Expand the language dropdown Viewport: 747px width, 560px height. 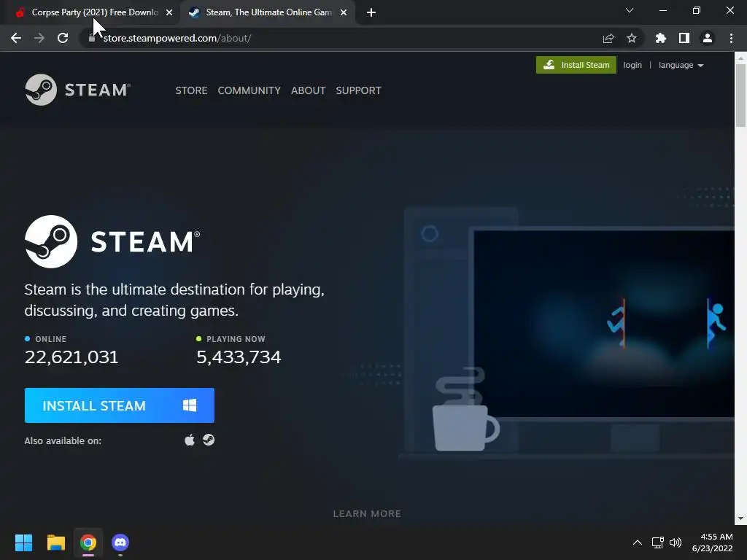coord(681,65)
